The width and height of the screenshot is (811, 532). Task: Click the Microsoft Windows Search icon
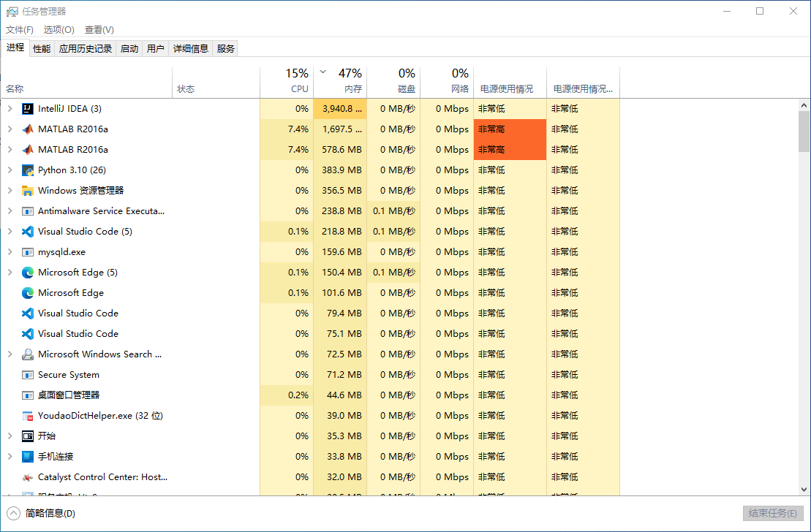pos(27,354)
